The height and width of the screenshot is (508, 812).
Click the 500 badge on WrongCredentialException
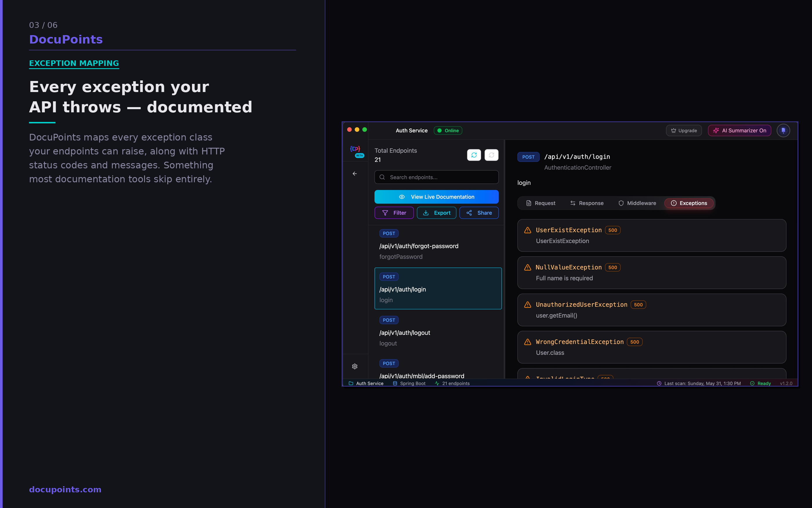pos(635,342)
